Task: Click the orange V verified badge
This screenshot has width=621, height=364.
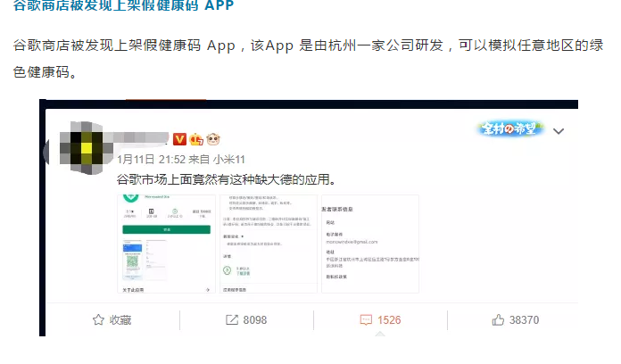Action: [179, 139]
